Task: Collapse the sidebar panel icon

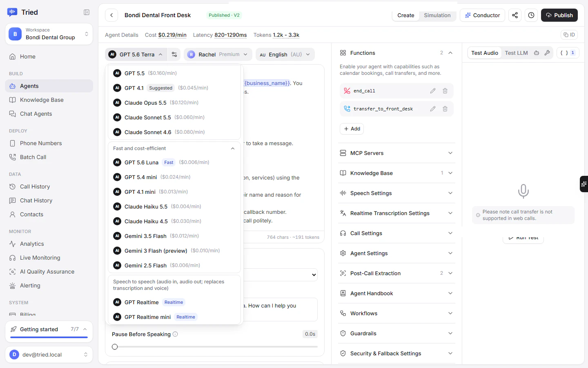Action: pos(87,12)
